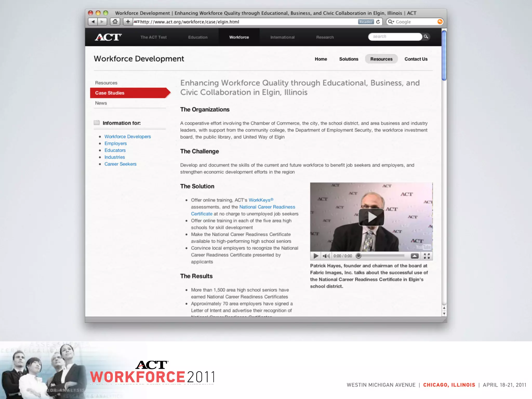This screenshot has height=399, width=532.
Task: Open the Google search magnifier dropdown
Action: point(391,22)
